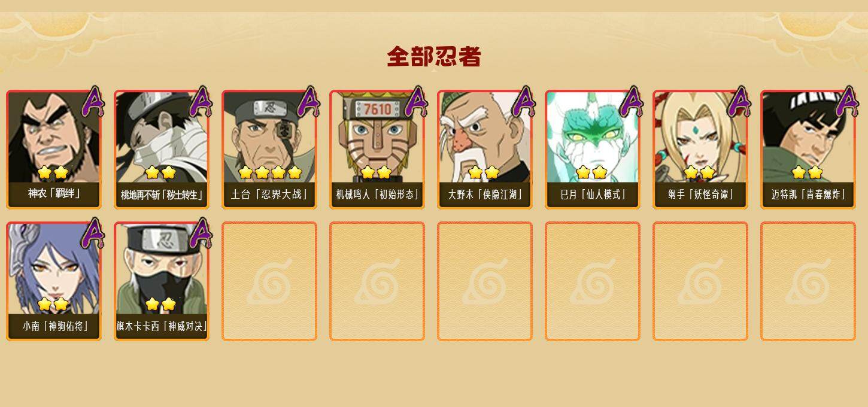Pick the 巳月「仙人模式」 ninja card
868x407 pixels.
coord(593,150)
